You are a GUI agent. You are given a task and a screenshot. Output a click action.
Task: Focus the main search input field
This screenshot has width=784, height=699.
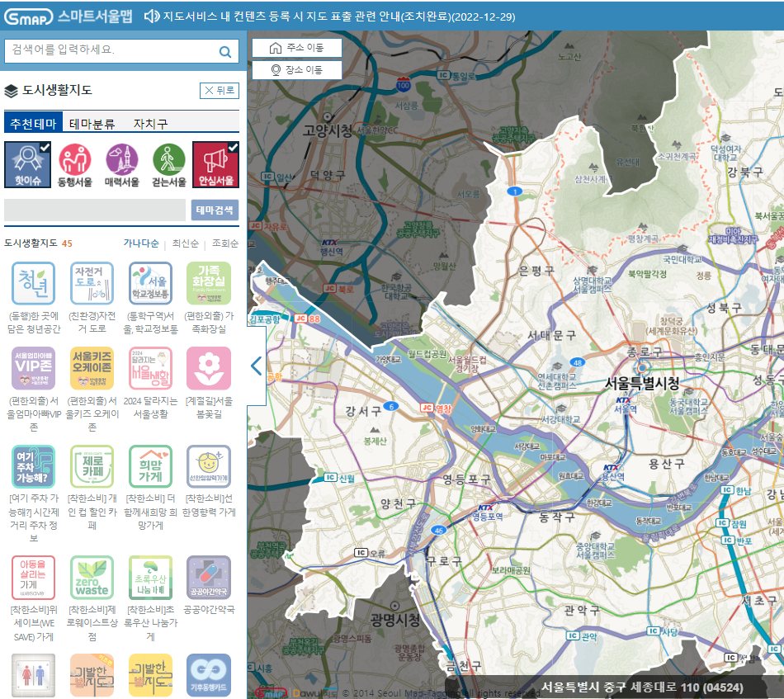point(112,51)
